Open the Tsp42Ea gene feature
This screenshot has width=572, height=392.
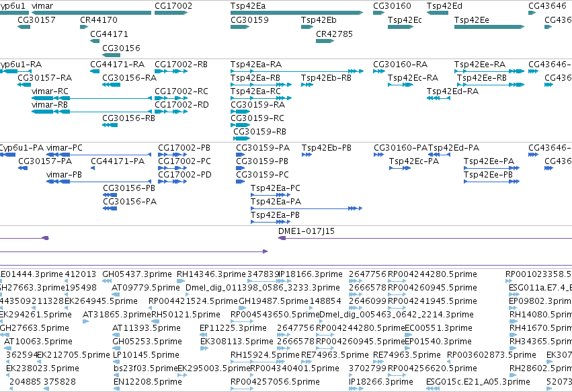coord(296,13)
